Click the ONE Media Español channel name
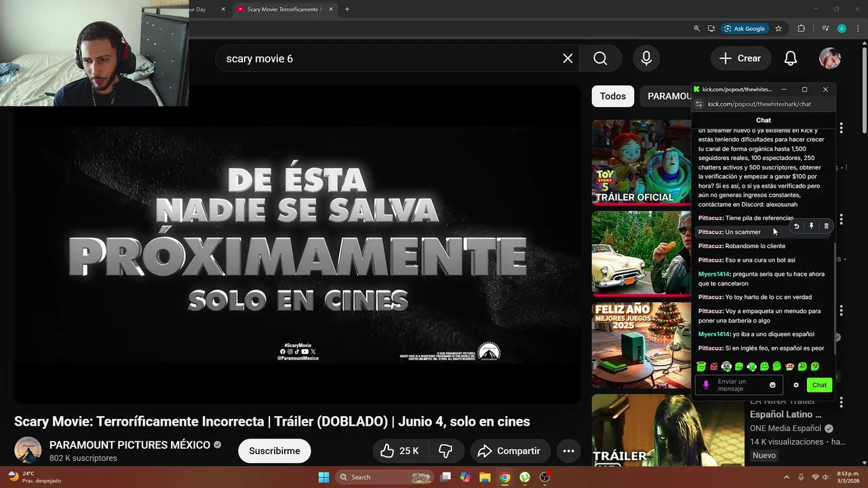 pos(785,428)
